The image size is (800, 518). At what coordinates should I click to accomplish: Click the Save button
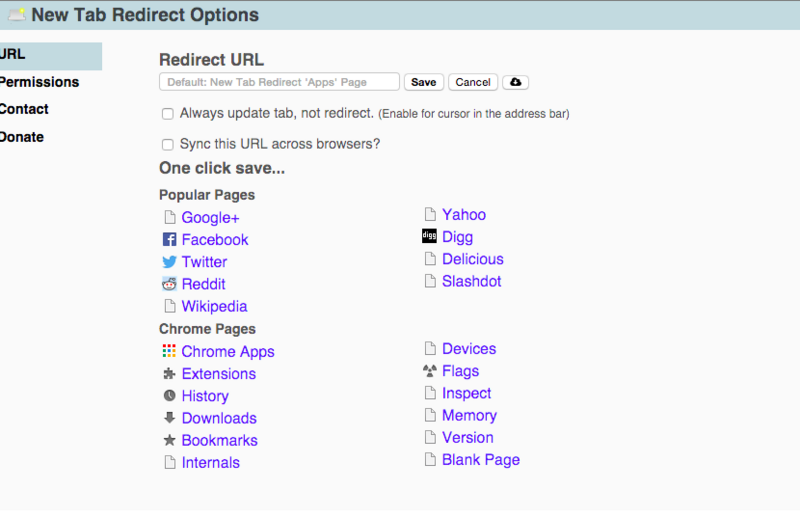[x=423, y=82]
